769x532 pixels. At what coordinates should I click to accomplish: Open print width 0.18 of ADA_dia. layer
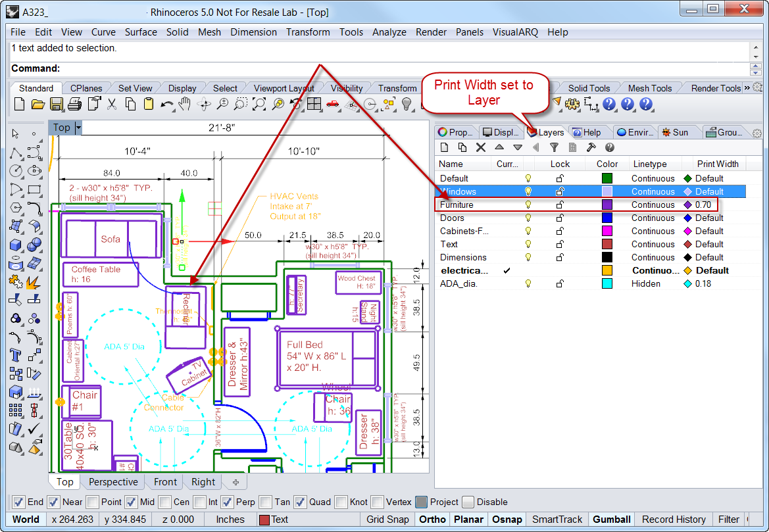click(703, 283)
